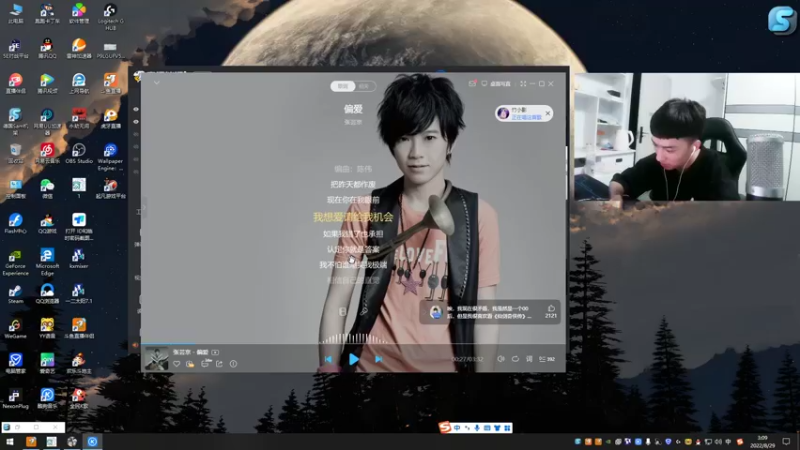Open the Microsoft Edge desktop shortcut
The image size is (800, 450).
47,262
